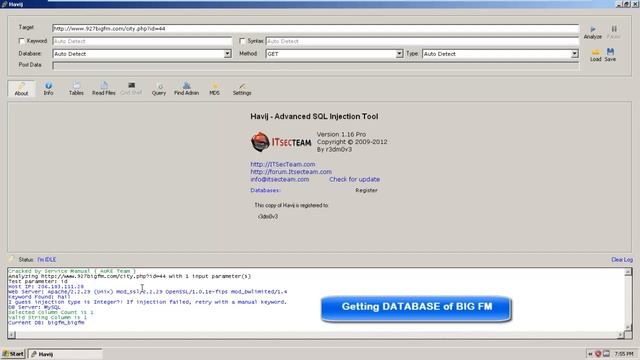Click the I'm IDLE status text
The height and width of the screenshot is (360, 640).
(x=47, y=260)
